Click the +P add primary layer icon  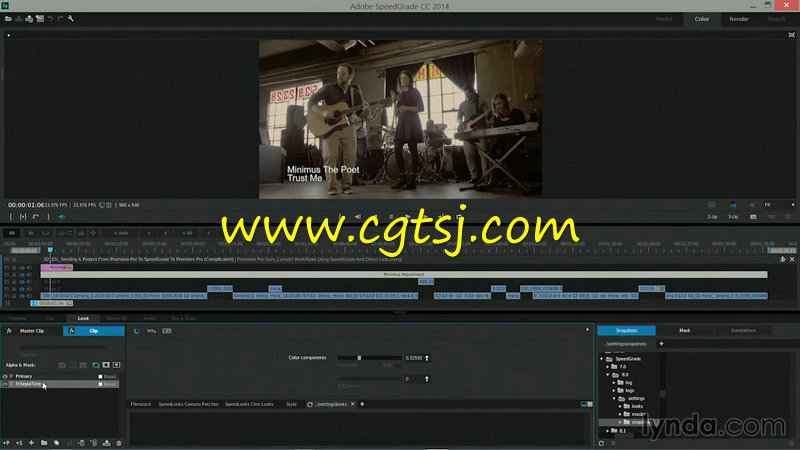pyautogui.click(x=7, y=443)
